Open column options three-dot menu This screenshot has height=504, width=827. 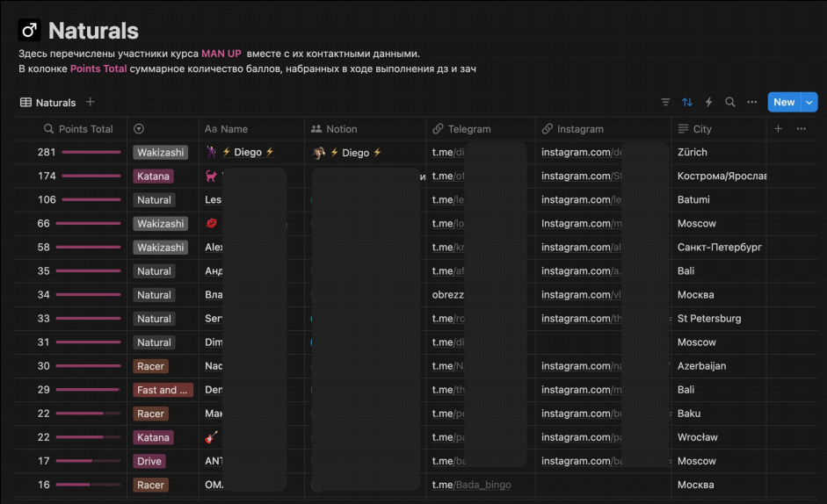pos(801,129)
